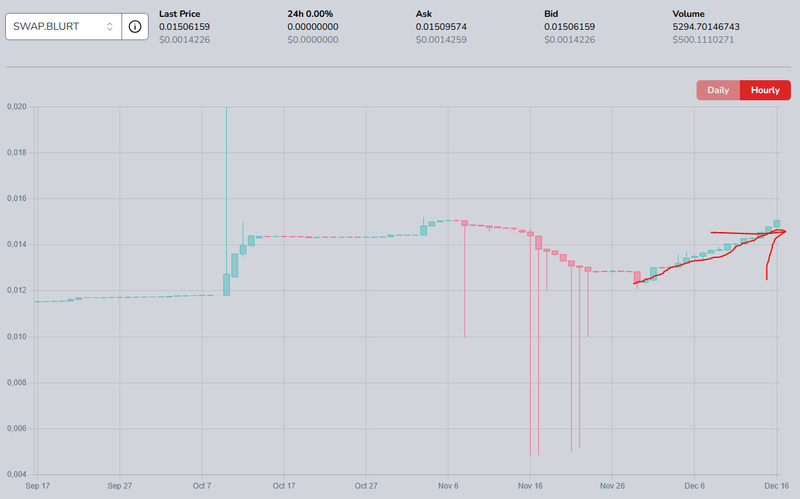Click the pink candle right after Nov 6
The height and width of the screenshot is (499, 800).
pyautogui.click(x=465, y=223)
